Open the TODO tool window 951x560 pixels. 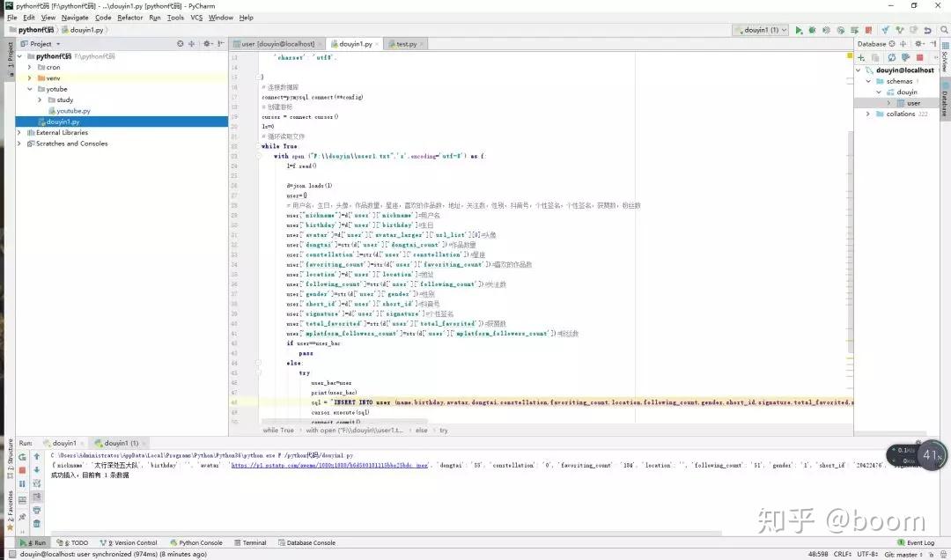pyautogui.click(x=72, y=543)
